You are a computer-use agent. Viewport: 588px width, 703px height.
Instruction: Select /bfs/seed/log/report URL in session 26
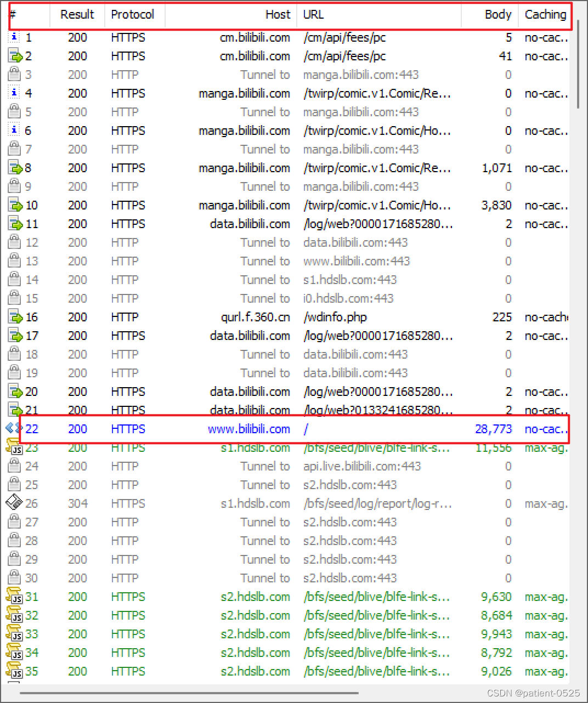377,503
